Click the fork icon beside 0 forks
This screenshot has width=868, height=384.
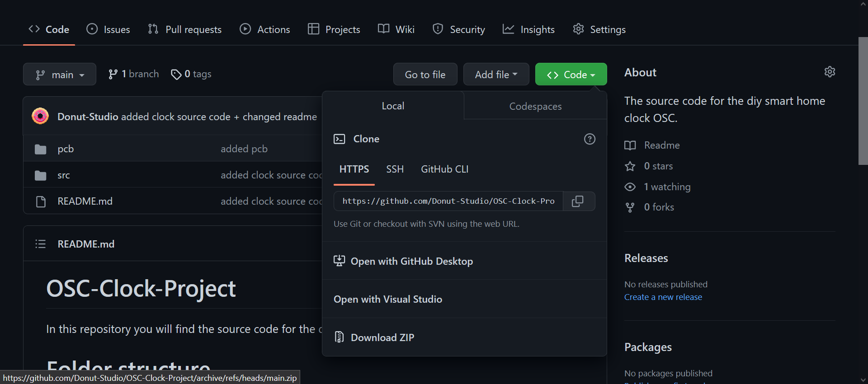tap(630, 207)
